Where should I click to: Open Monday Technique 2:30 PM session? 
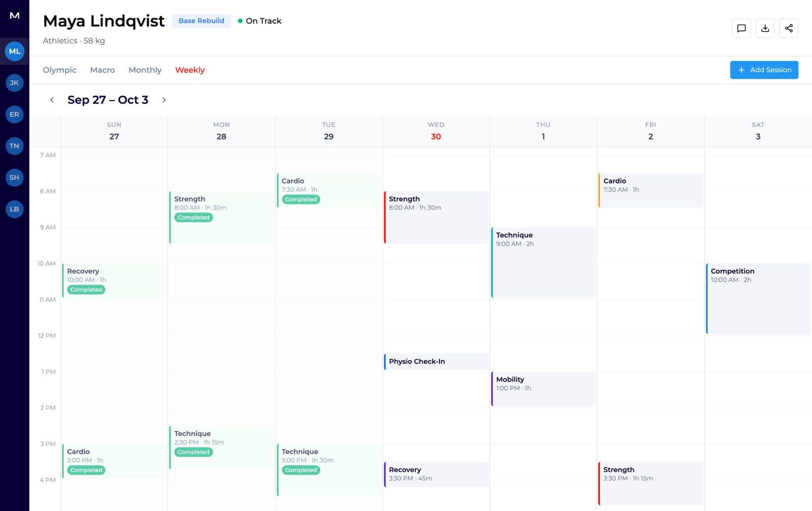(x=222, y=448)
